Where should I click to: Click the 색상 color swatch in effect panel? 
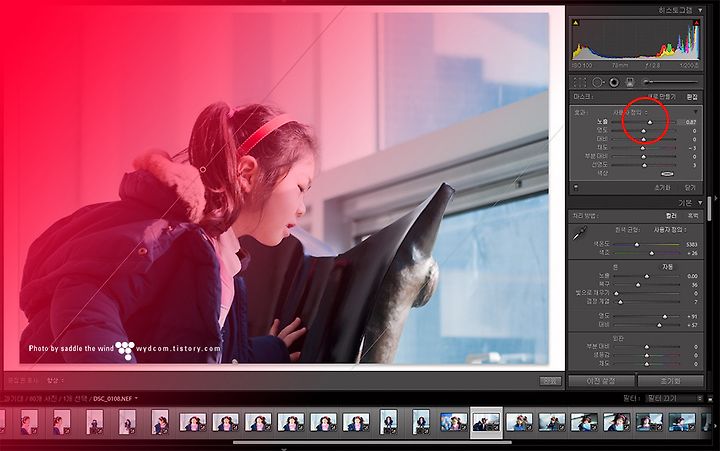[x=667, y=174]
